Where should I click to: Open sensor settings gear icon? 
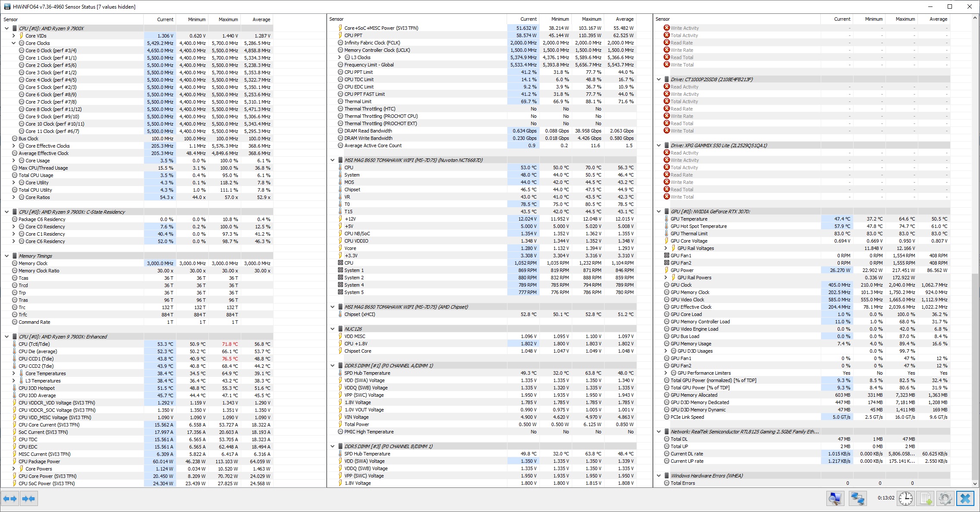(x=945, y=499)
